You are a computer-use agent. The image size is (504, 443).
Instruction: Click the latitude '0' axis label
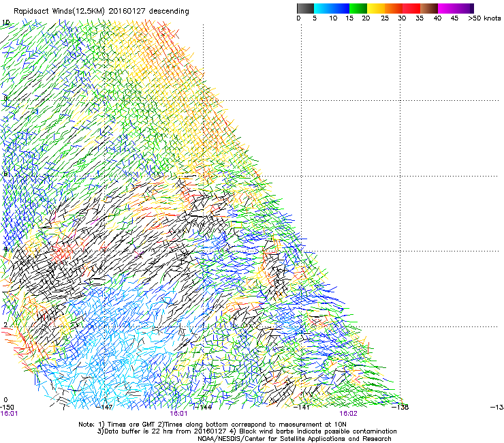pos(5,400)
